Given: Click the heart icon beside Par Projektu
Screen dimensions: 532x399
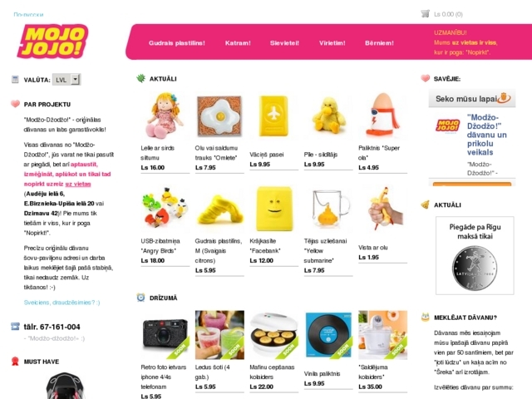Looking at the screenshot, I should pyautogui.click(x=15, y=104).
